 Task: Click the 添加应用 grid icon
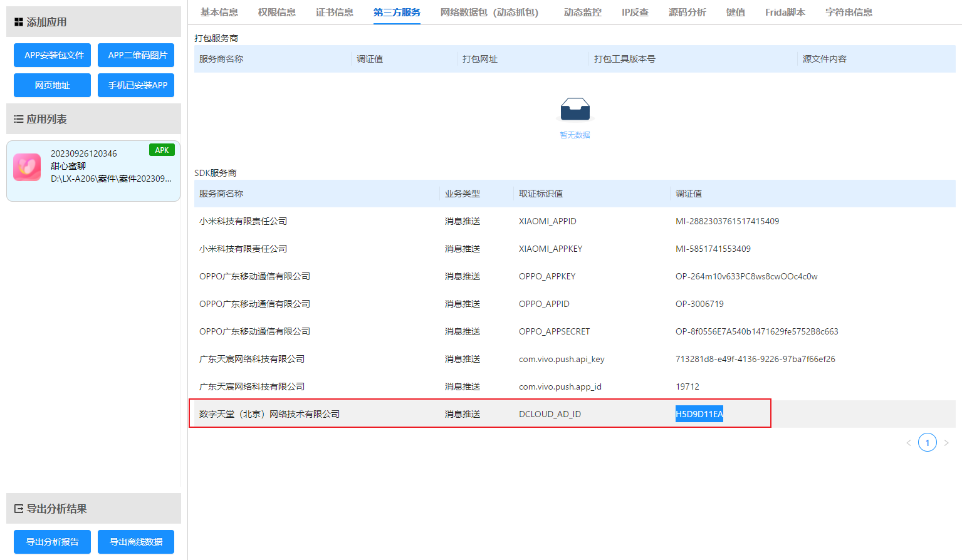click(18, 23)
